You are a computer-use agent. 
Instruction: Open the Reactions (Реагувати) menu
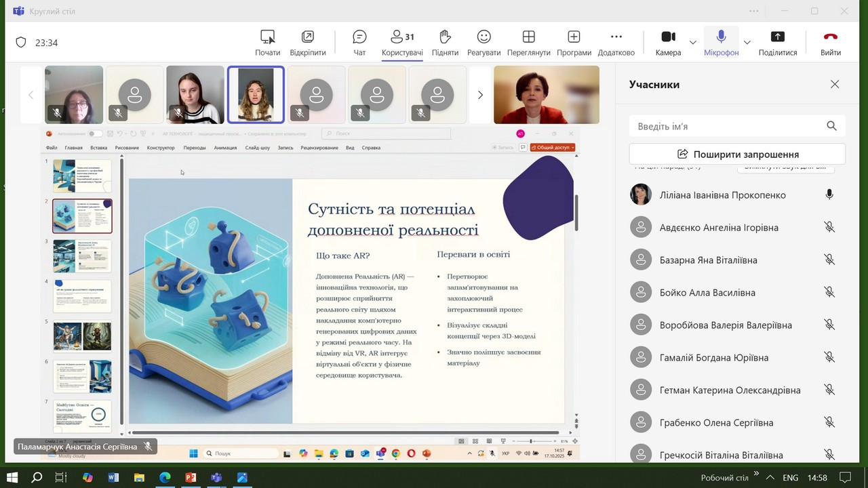pyautogui.click(x=484, y=43)
